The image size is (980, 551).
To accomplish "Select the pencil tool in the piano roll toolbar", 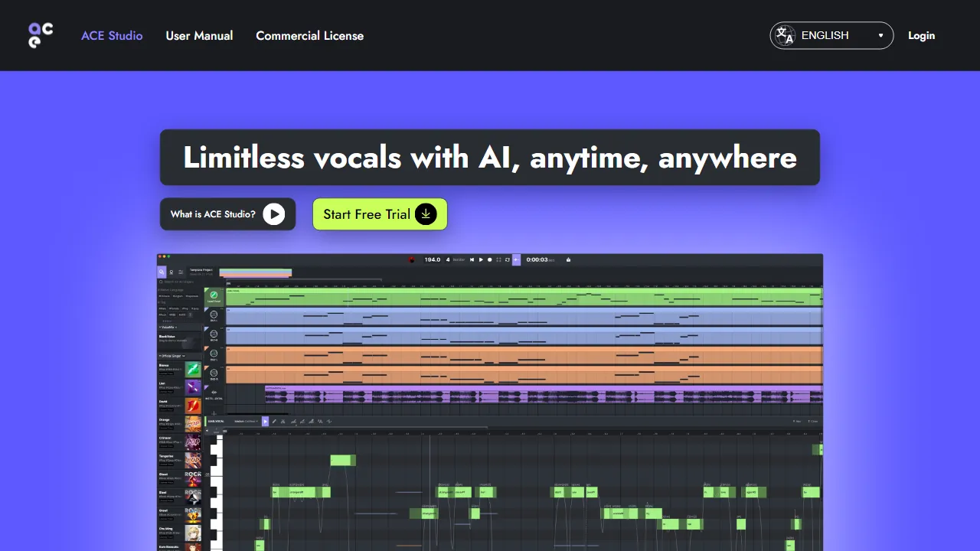I will click(x=274, y=422).
